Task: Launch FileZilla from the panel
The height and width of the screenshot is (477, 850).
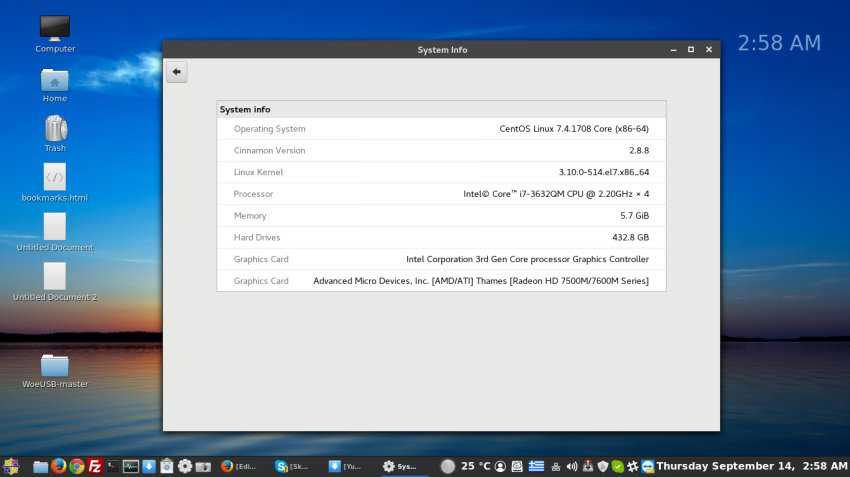Action: click(x=95, y=466)
